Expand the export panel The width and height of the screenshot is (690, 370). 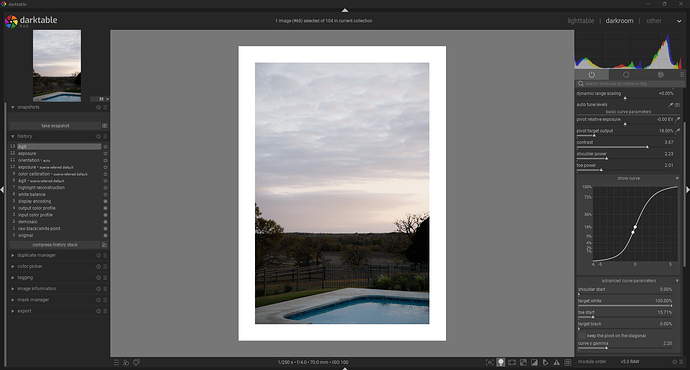pyautogui.click(x=13, y=311)
